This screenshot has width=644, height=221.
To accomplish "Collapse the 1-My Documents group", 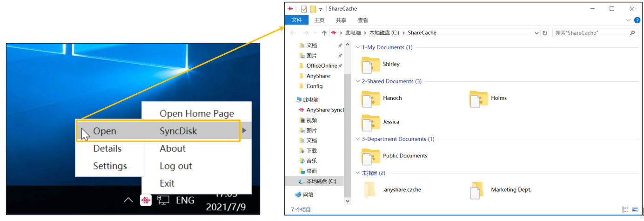I will point(358,47).
